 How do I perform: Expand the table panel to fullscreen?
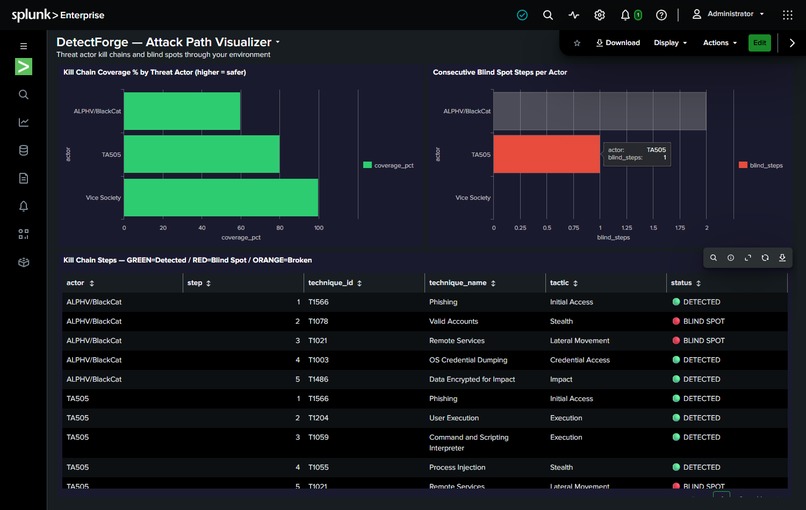[748, 258]
